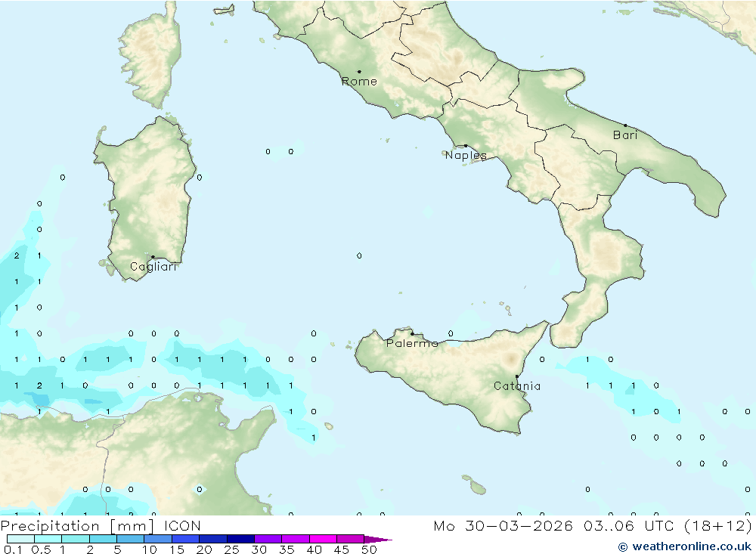The image size is (756, 554).
Task: Pick the 5–10 mm medium blue legend swatch
Action: point(131,539)
